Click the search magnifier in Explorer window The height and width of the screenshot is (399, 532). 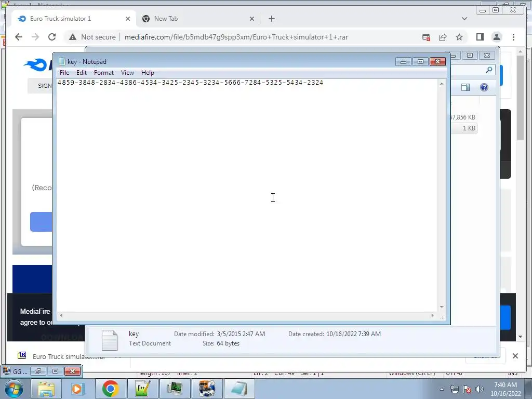(489, 70)
